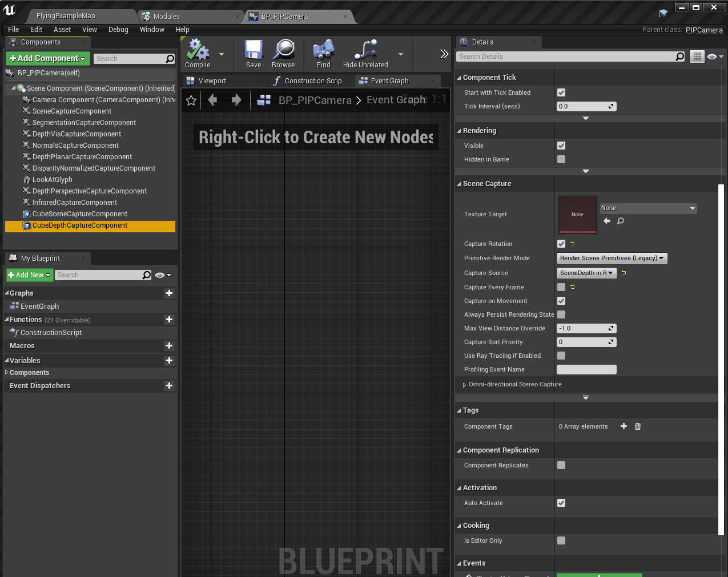Click the Profiling Event Name field
Viewport: 728px width, 577px height.
586,369
